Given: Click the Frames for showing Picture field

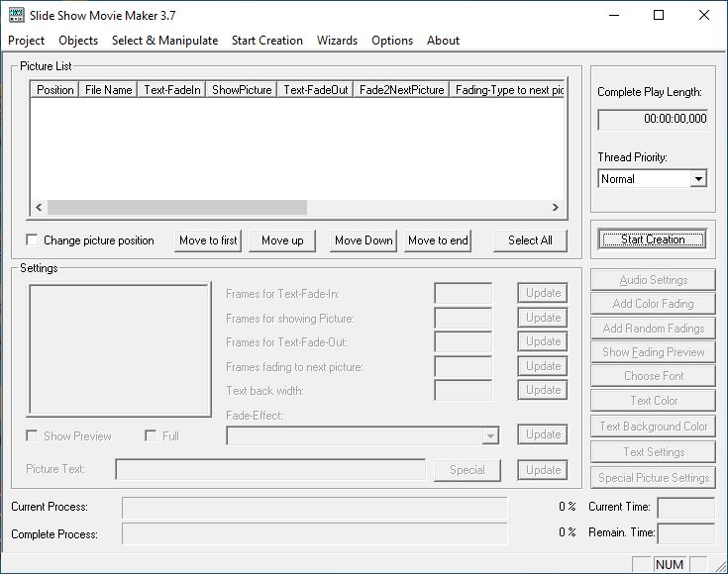Looking at the screenshot, I should 463,318.
